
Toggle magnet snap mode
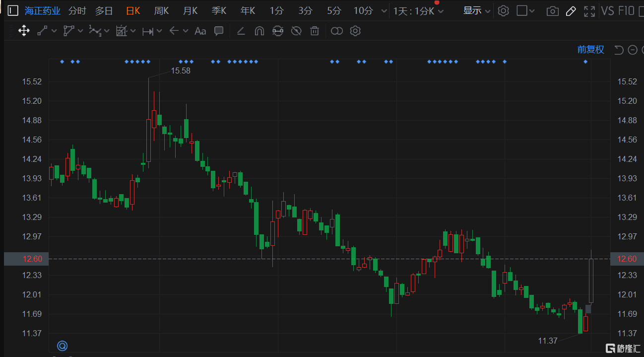[x=259, y=31]
